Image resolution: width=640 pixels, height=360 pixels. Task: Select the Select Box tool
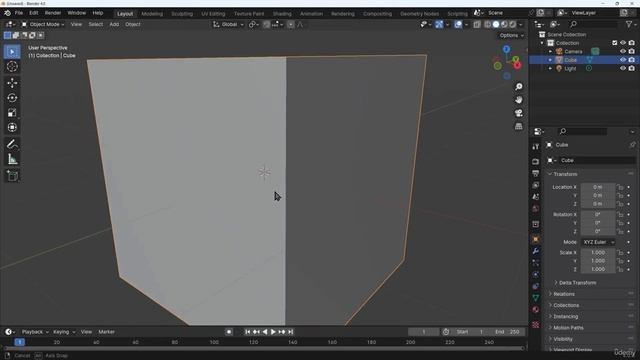coord(12,52)
